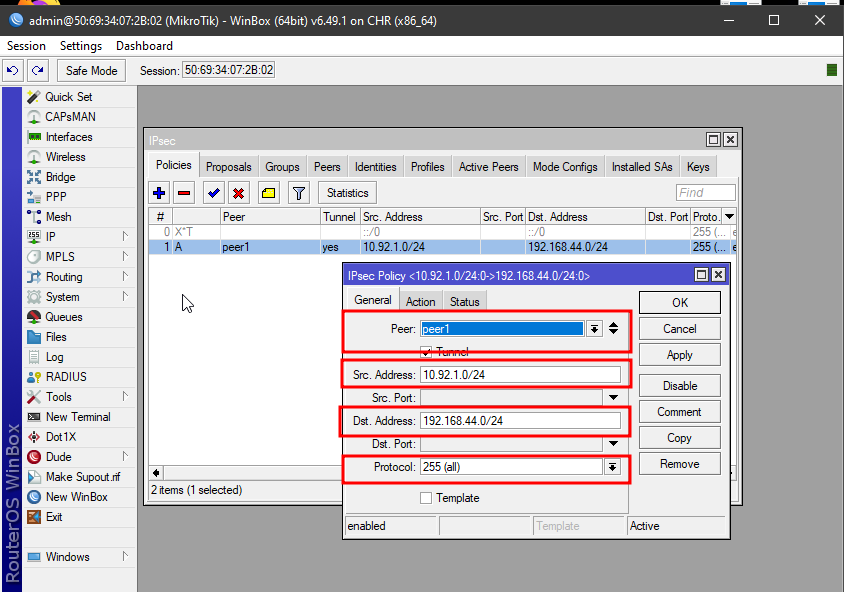Image resolution: width=844 pixels, height=592 pixels.
Task: Click the blue plus add policy icon
Action: 159,193
